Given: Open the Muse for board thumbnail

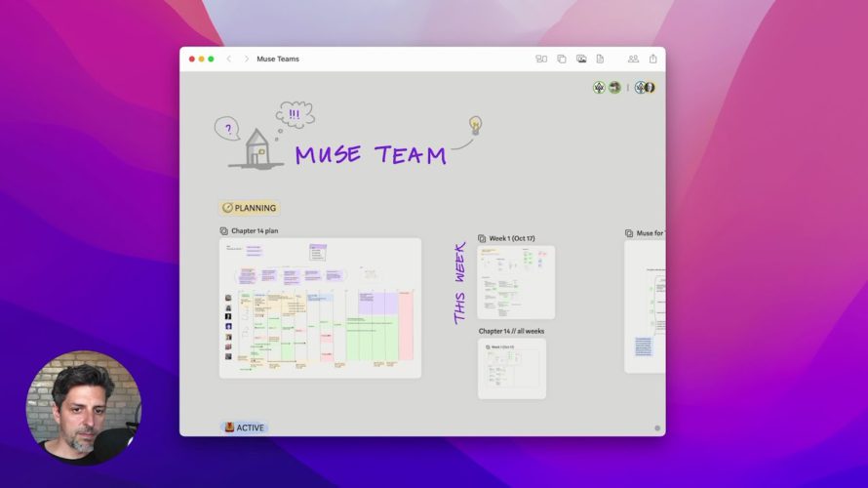Looking at the screenshot, I should (x=645, y=306).
